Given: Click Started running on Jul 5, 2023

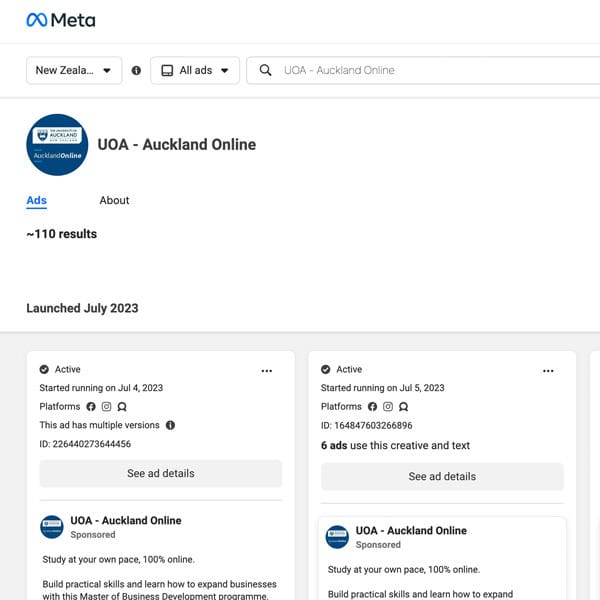Looking at the screenshot, I should pyautogui.click(x=383, y=388).
